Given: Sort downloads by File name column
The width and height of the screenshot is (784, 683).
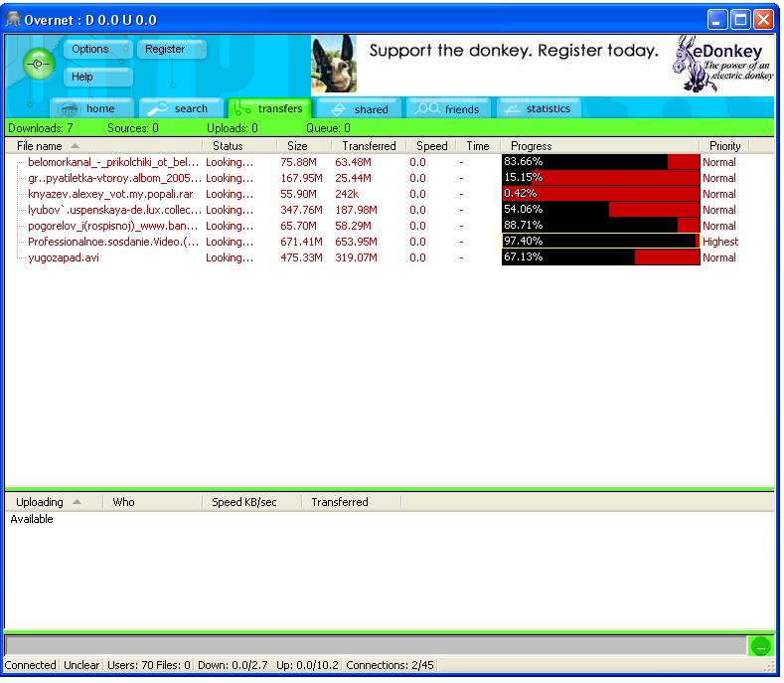Looking at the screenshot, I should (103, 146).
